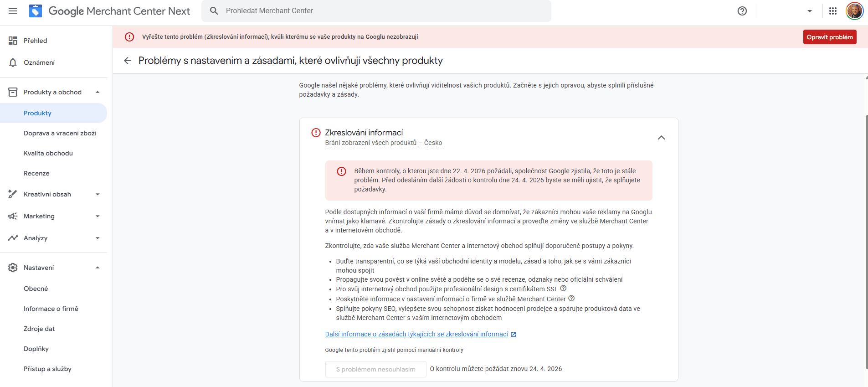This screenshot has width=868, height=387.
Task: Open the hamburger main menu
Action: point(13,11)
